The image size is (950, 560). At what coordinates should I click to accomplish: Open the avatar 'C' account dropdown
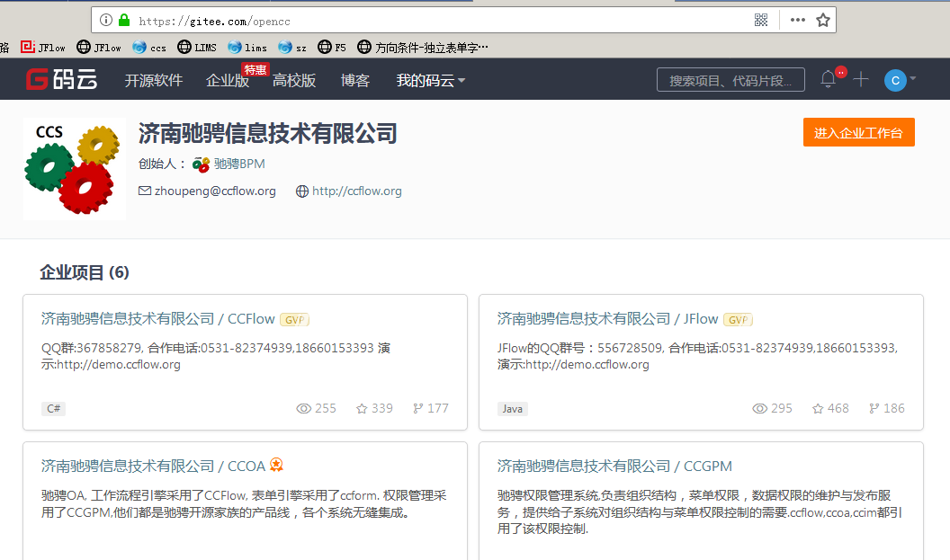click(897, 79)
